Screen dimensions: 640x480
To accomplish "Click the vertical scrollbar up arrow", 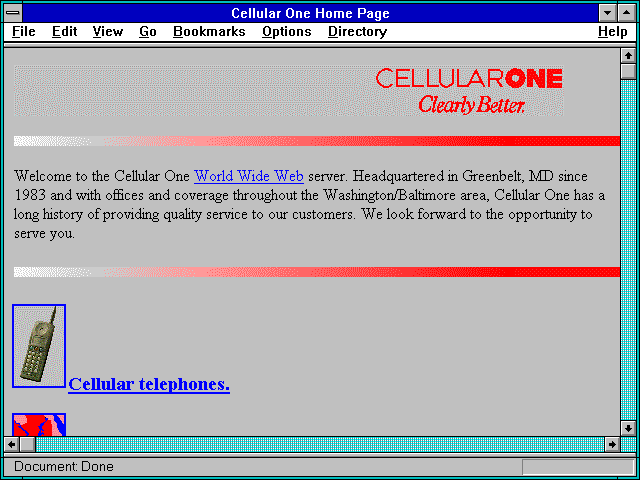I will (x=628, y=56).
